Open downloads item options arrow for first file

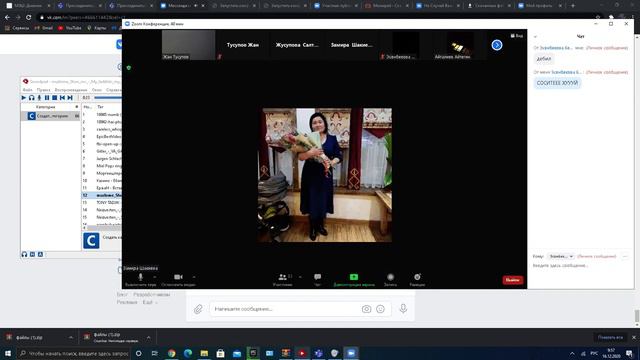point(71,338)
